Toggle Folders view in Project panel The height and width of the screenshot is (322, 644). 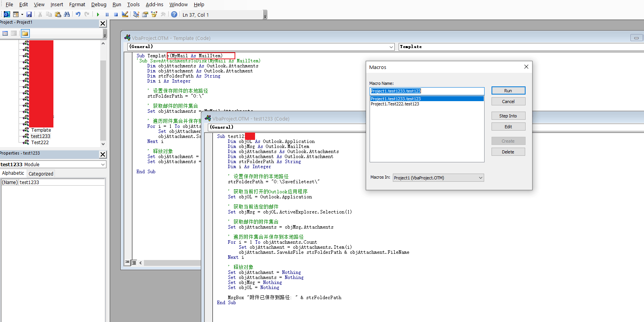click(x=25, y=33)
